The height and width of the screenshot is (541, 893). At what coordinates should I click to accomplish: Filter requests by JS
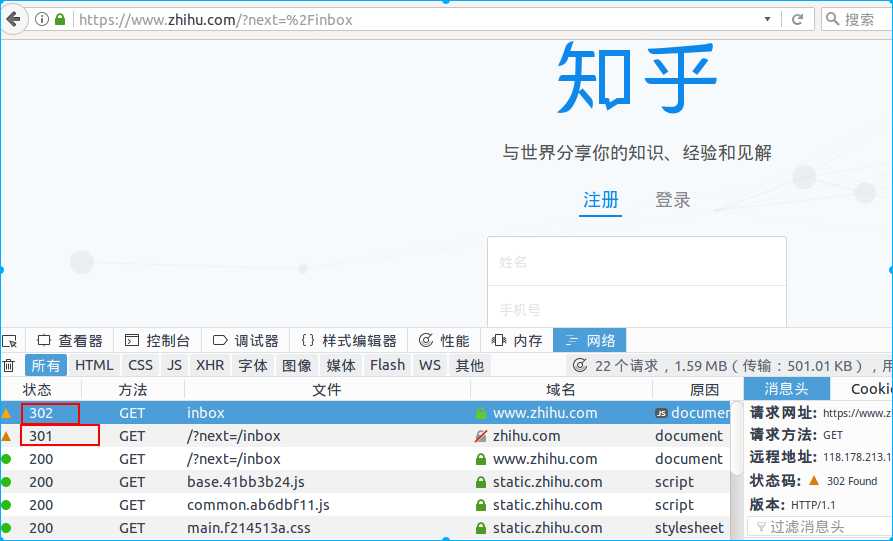pyautogui.click(x=174, y=366)
